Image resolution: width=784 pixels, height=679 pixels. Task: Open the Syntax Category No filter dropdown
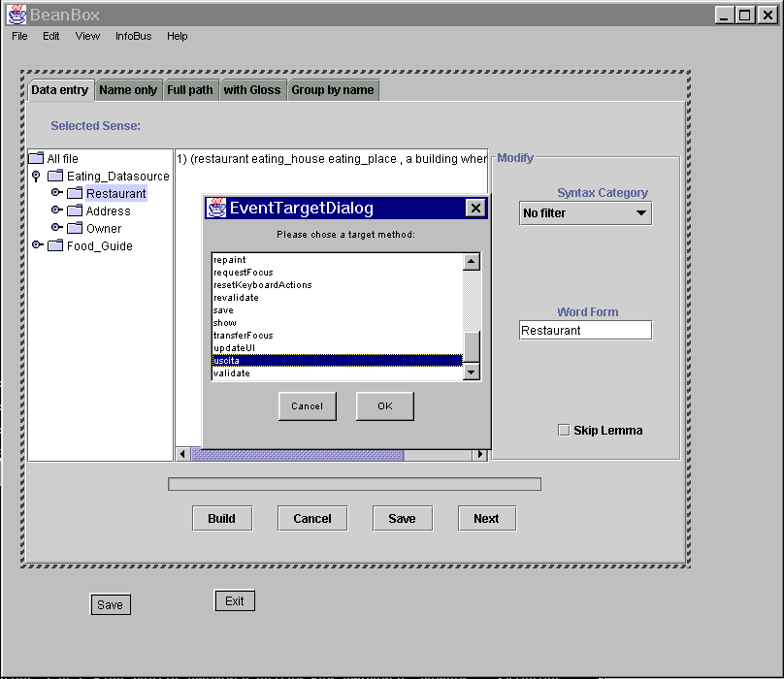coord(585,213)
